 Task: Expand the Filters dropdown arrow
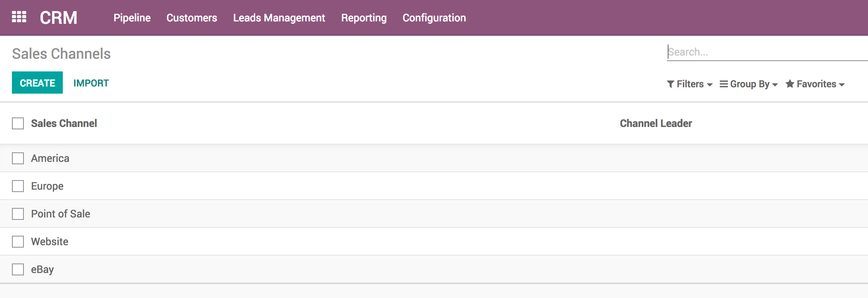tap(710, 85)
